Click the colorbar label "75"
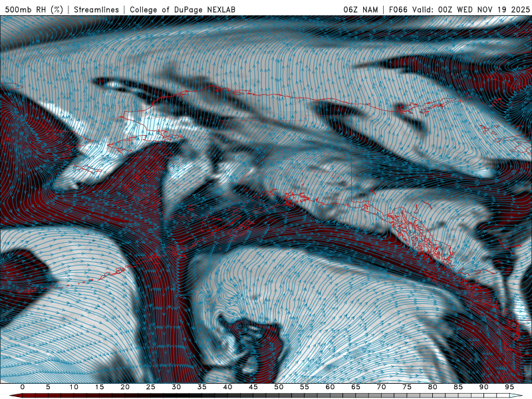Viewport: 532px width, 399px height. point(407,387)
